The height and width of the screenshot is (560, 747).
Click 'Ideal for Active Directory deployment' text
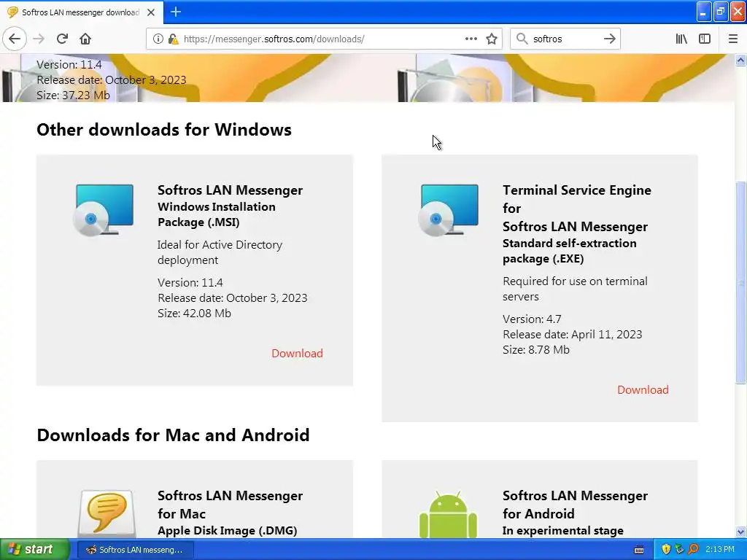point(220,252)
